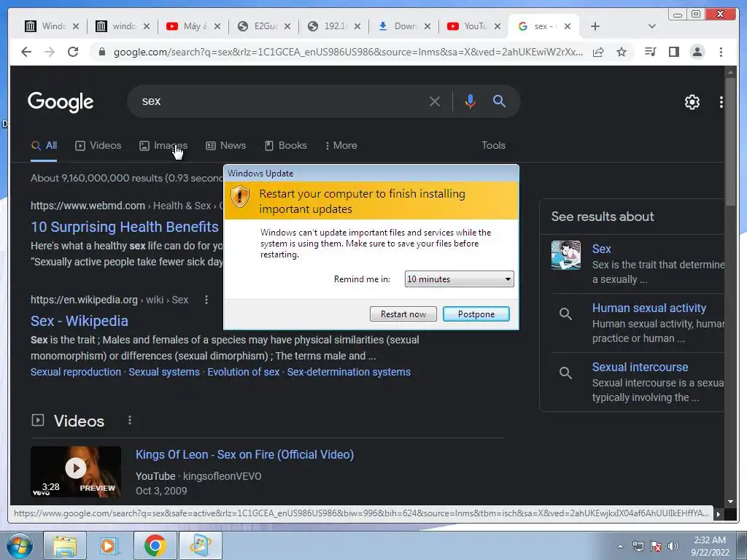Open the Sex - Wikipedia result
The height and width of the screenshot is (560, 747).
[x=80, y=321]
